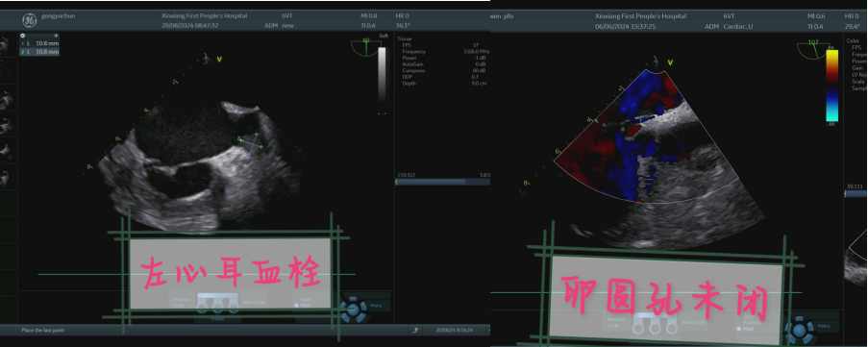The image size is (868, 347).
Task: Open the Menu button in left window
Action: (377, 305)
